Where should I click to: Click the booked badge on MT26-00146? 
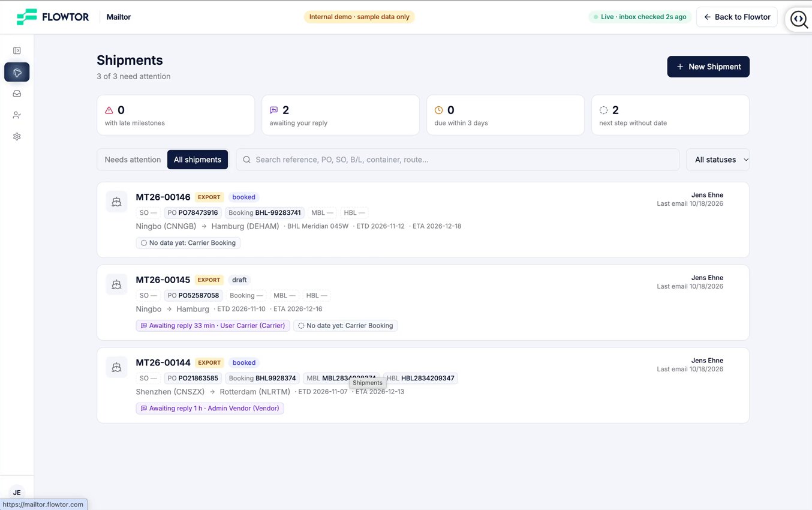tap(244, 197)
